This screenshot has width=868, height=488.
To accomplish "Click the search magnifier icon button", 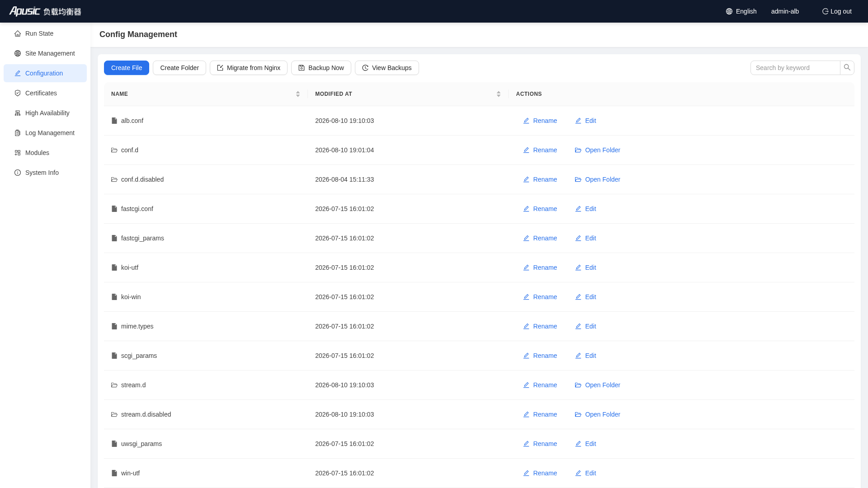I will [x=847, y=68].
